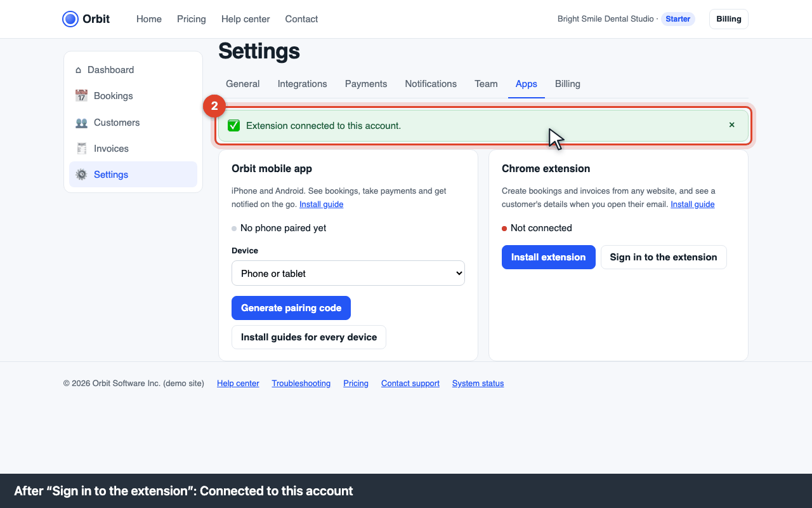The width and height of the screenshot is (812, 508).
Task: Click the Dashboard home icon in sidebar
Action: pos(79,70)
